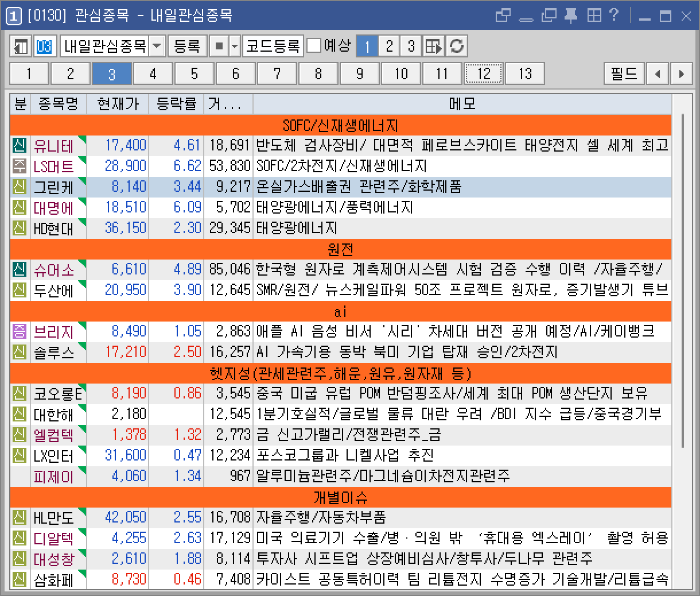Viewport: 700px width, 596px height.
Task: Select view mode 3 toggle in toolbar
Action: click(x=411, y=46)
